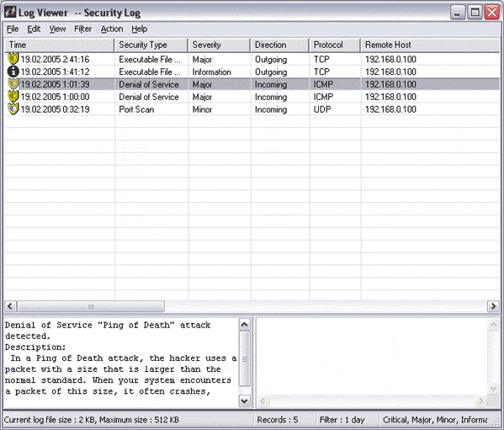This screenshot has width=504, height=430.
Task: Click the current log file size status text
Action: click(x=91, y=420)
